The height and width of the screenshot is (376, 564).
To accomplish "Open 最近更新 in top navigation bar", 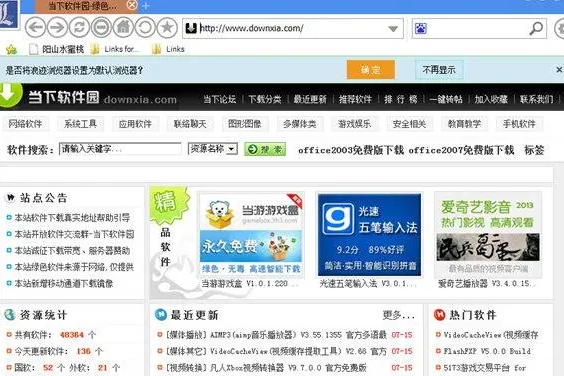I will [310, 99].
